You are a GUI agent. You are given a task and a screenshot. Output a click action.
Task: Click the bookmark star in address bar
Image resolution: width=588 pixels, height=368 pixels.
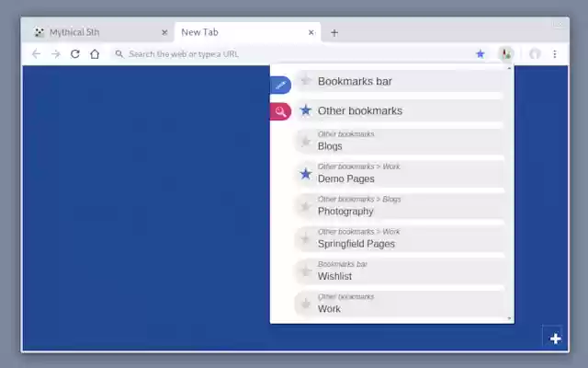click(x=480, y=54)
